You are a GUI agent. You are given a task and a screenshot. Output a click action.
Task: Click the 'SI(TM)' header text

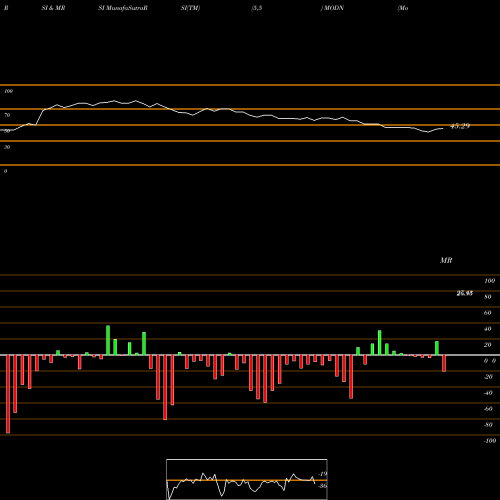click(x=190, y=8)
